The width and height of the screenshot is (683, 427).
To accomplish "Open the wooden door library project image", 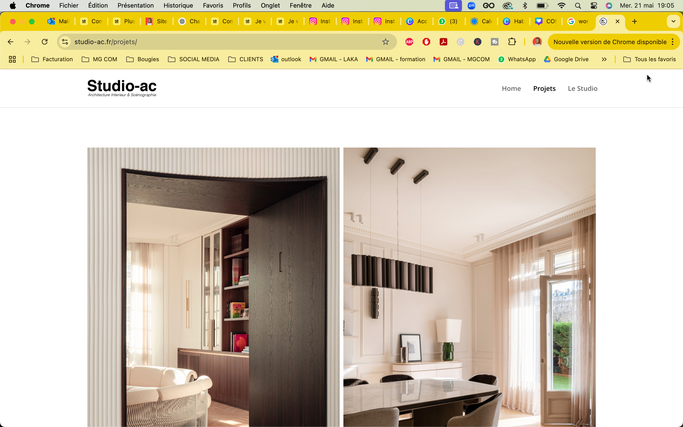I will point(213,287).
